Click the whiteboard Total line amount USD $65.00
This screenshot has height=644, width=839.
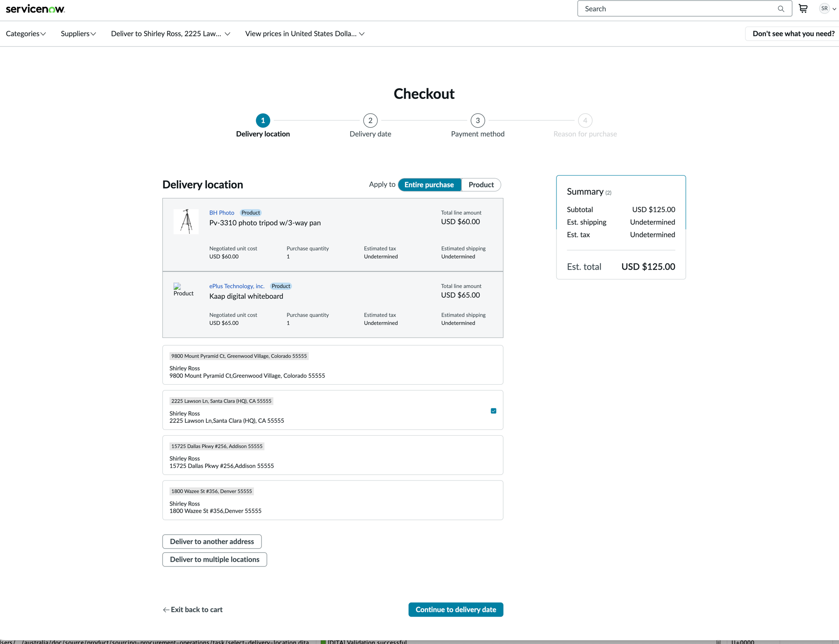point(460,295)
